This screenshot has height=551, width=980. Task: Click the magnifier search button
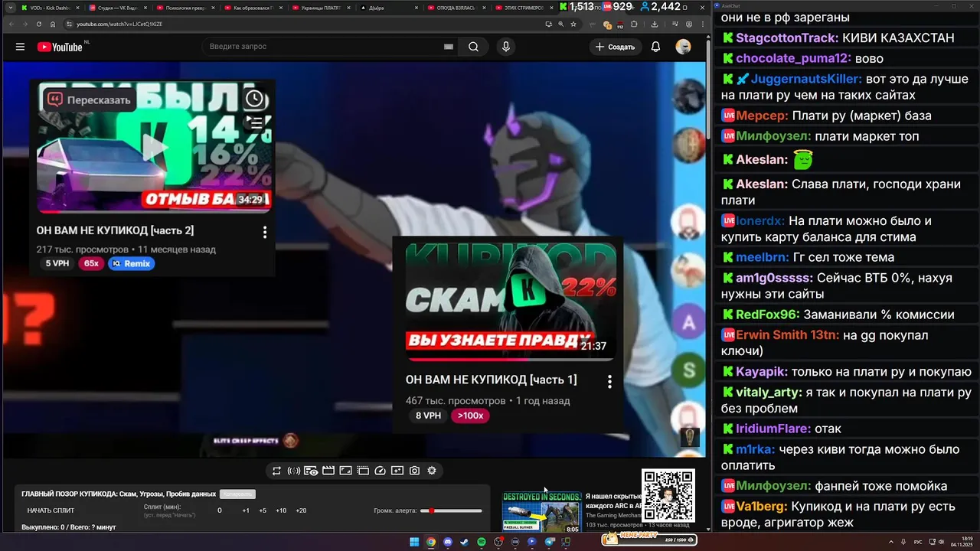474,47
